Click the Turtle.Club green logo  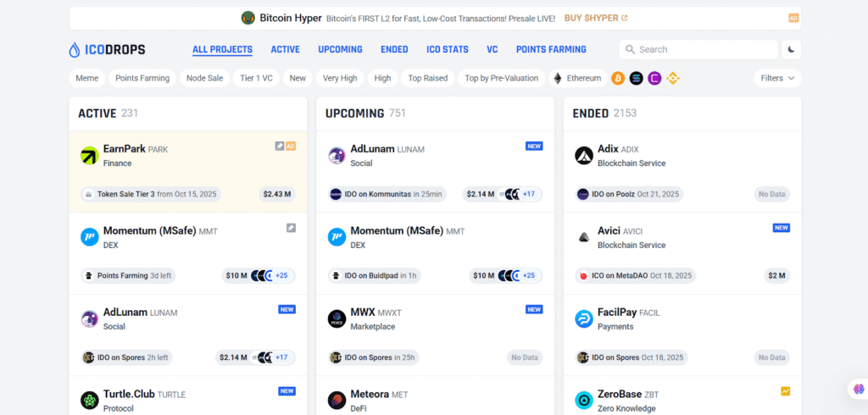click(x=89, y=401)
